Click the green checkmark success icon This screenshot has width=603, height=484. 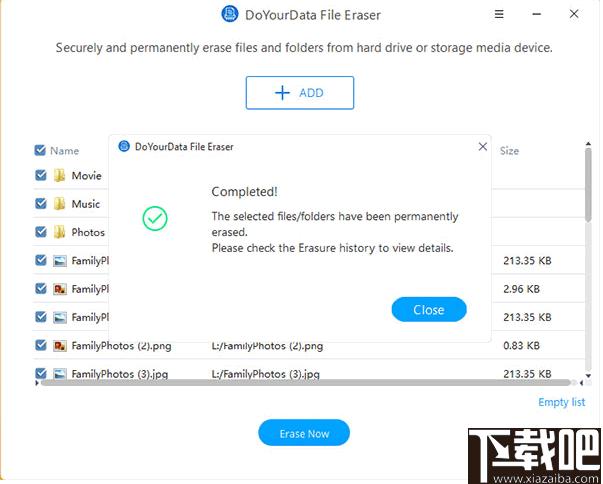point(155,218)
